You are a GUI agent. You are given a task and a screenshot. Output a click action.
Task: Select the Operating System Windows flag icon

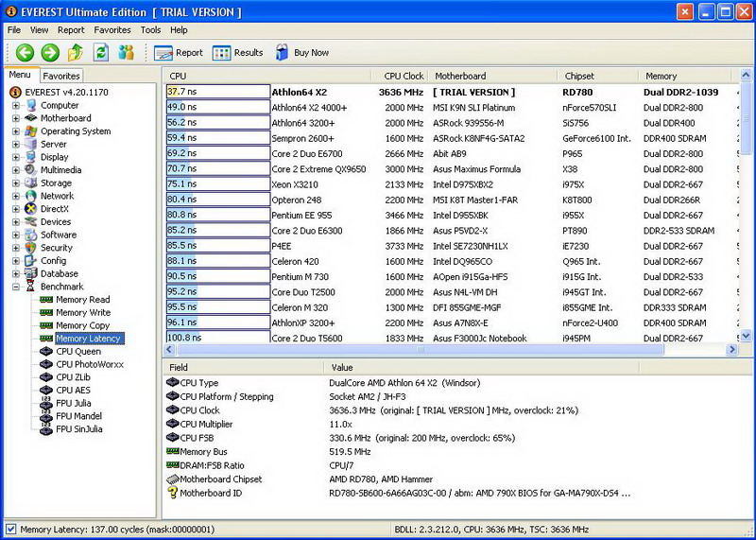31,131
